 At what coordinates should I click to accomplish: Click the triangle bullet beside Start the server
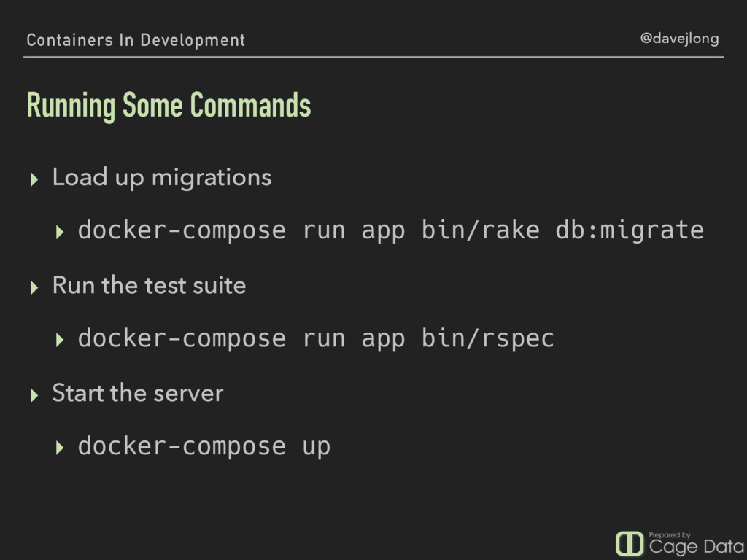pyautogui.click(x=34, y=396)
